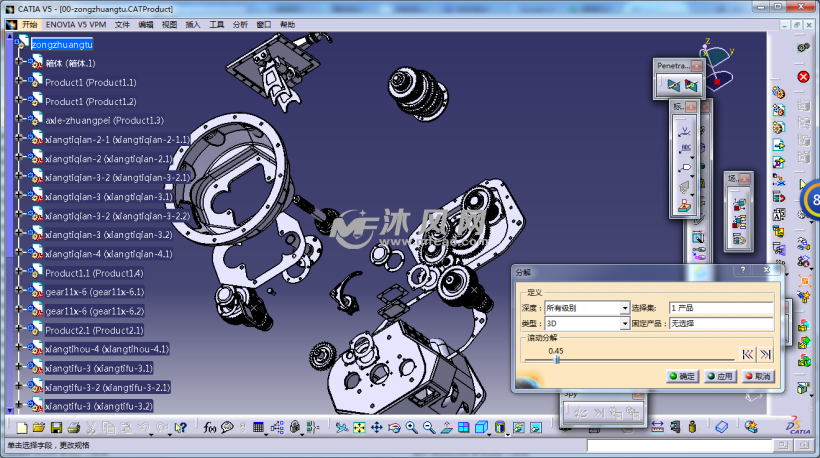Open the ENOVIA V5 VPM menu
Screen dimensions: 820x458
pyautogui.click(x=76, y=25)
